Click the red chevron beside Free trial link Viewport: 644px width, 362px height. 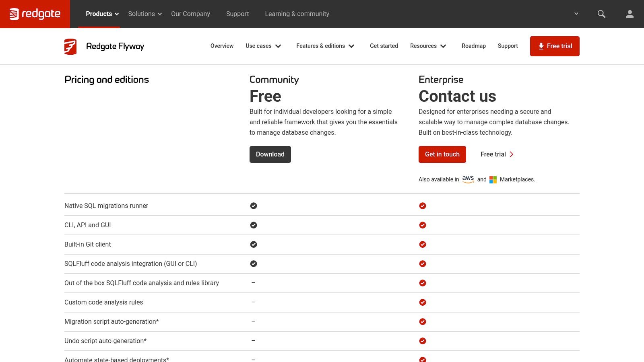point(512,154)
